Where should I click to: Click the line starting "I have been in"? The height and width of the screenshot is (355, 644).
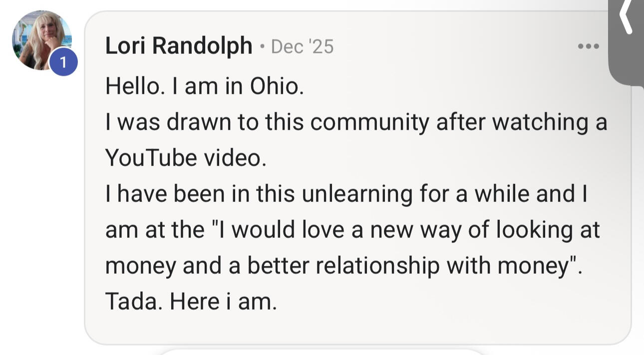point(347,194)
